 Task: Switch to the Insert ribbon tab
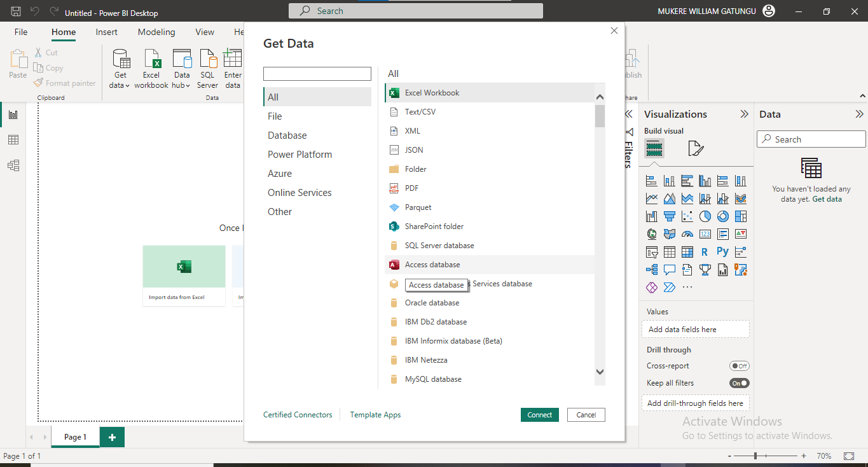point(107,32)
